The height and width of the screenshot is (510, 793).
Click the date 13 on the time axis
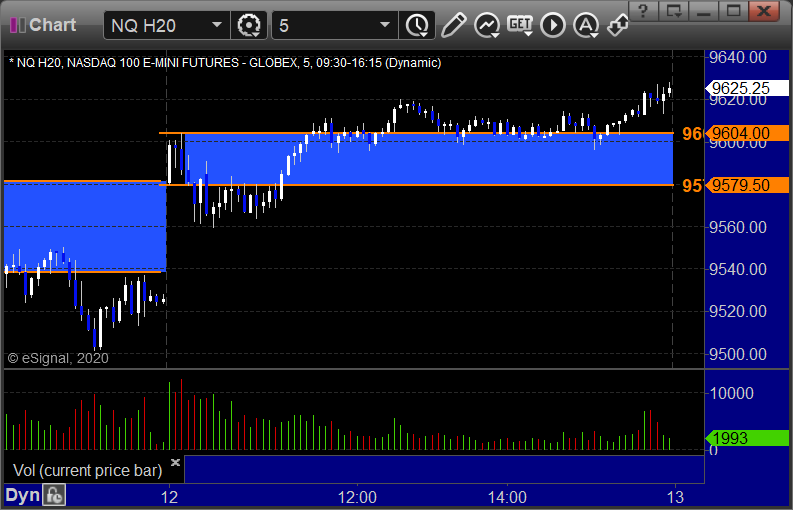click(675, 497)
